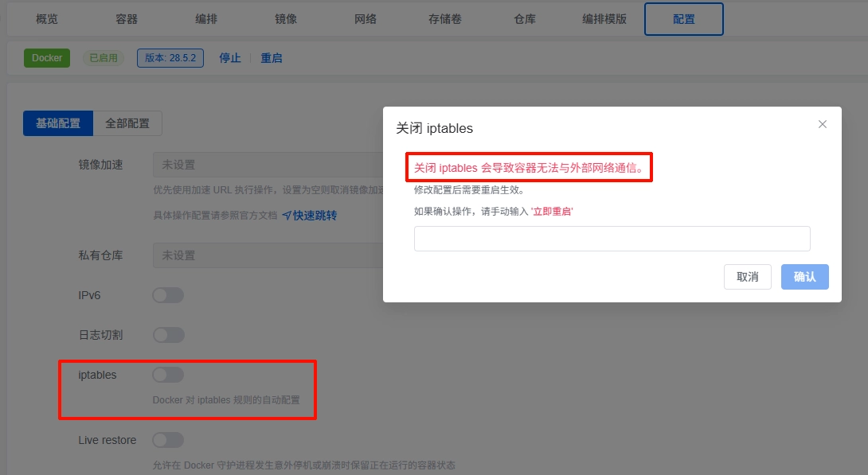Viewport: 868px width, 475px height.
Task: Click 取消 to cancel the dialog
Action: point(747,277)
